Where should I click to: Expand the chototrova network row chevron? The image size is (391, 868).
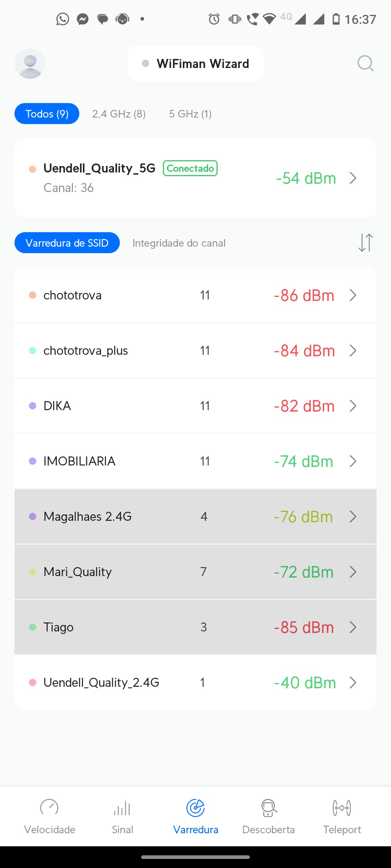(353, 295)
